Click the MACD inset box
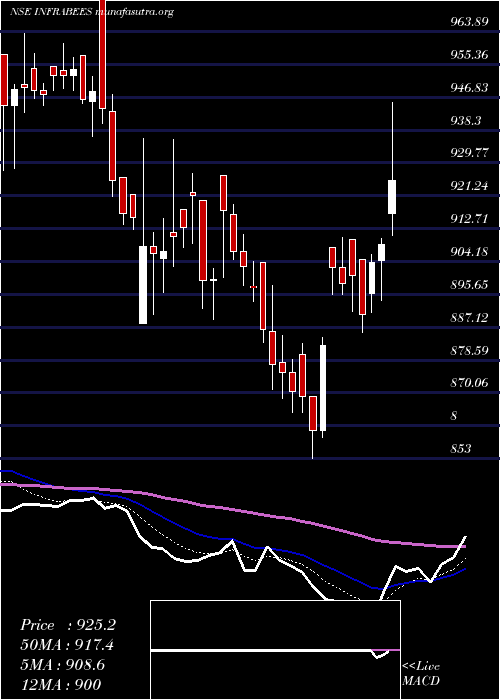The image size is (500, 700). pyautogui.click(x=275, y=650)
